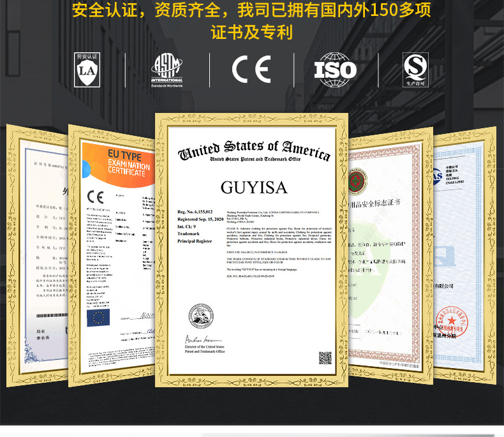Click 'United States of America' heading
This screenshot has height=437, width=504.
(254, 150)
